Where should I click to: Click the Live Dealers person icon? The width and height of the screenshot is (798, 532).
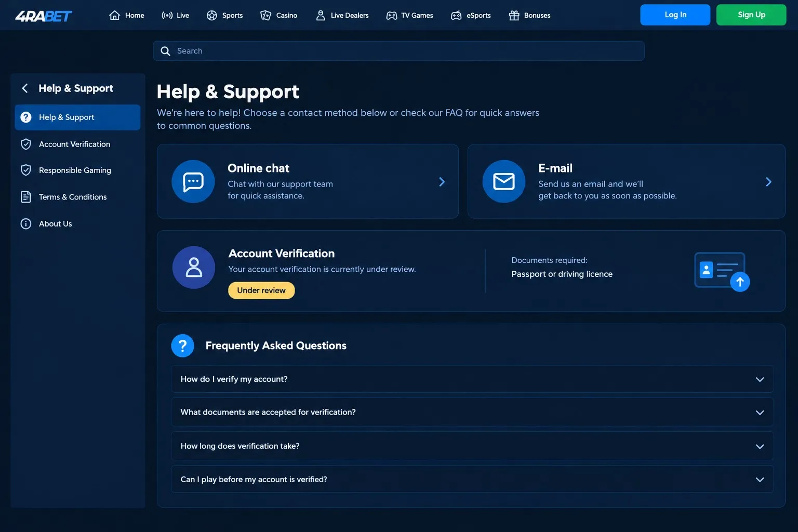click(x=321, y=16)
